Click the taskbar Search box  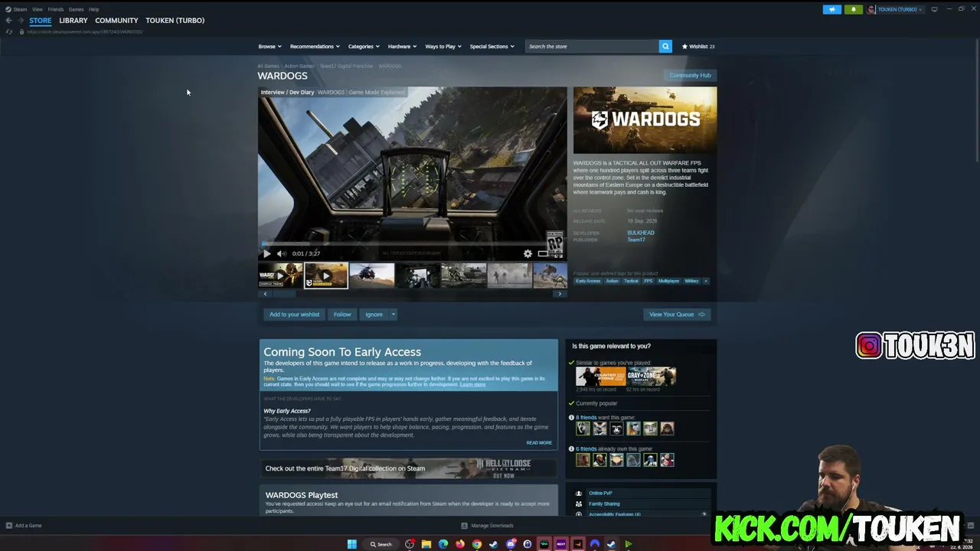coord(381,544)
